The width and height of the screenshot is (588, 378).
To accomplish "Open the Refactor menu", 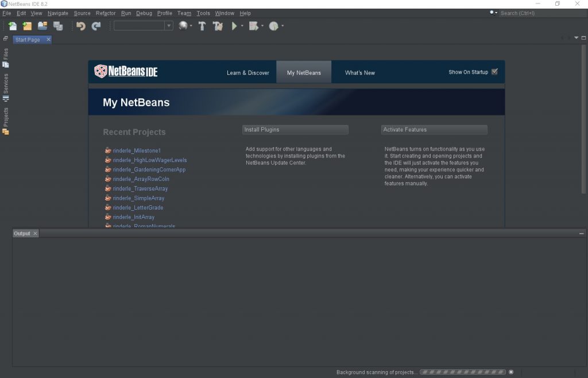I will tap(106, 13).
